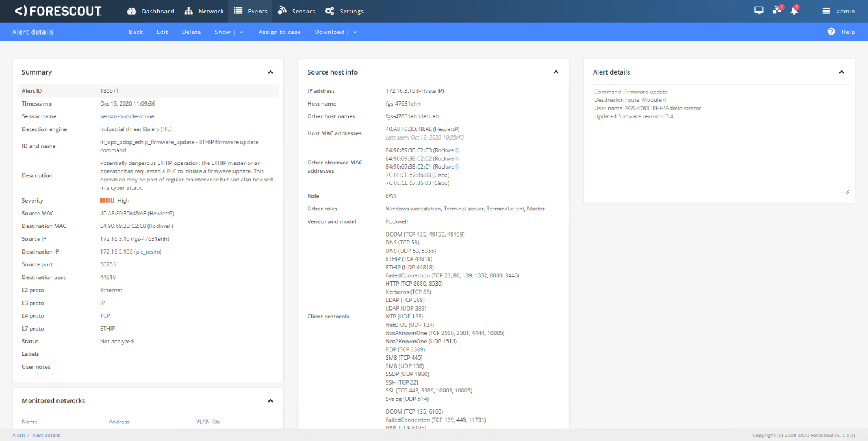The image size is (868, 441).
Task: Select Industrial threat library (ITL) text
Action: pyautogui.click(x=136, y=129)
